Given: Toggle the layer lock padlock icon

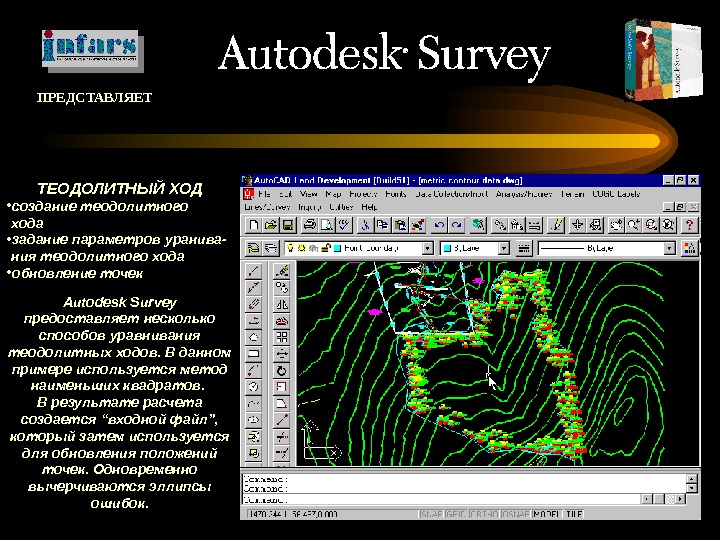Looking at the screenshot, I should pos(326,248).
